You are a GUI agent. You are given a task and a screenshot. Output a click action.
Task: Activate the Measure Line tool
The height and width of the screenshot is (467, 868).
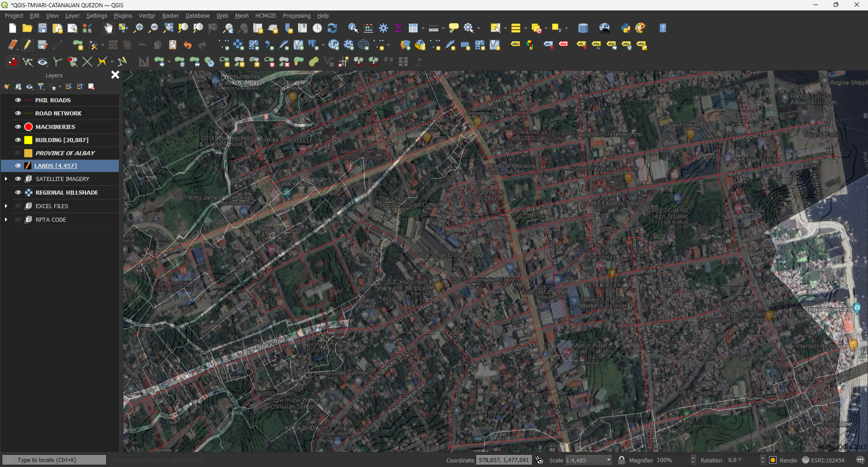[x=433, y=28]
